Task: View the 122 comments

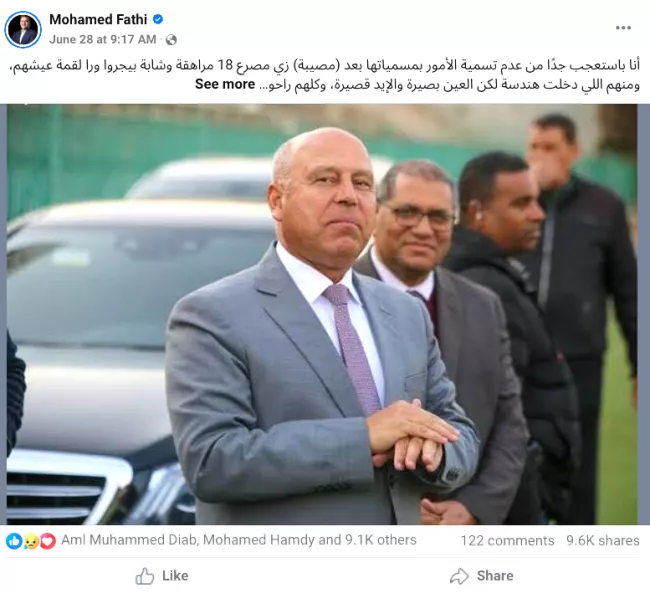Action: [507, 541]
